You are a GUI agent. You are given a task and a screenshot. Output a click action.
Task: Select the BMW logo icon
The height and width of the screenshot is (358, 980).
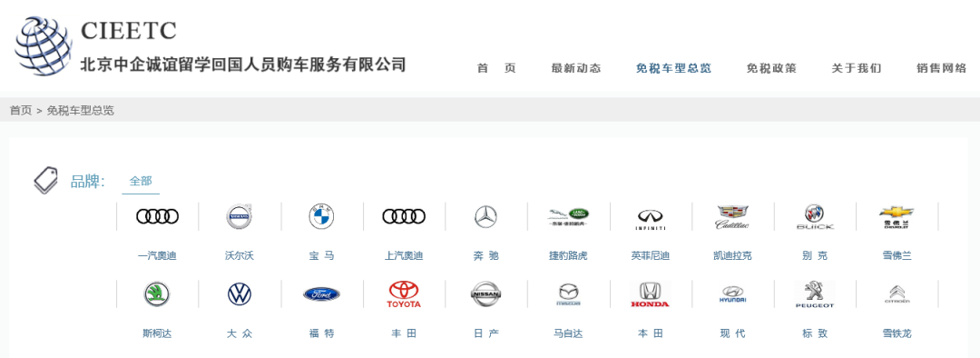(321, 216)
